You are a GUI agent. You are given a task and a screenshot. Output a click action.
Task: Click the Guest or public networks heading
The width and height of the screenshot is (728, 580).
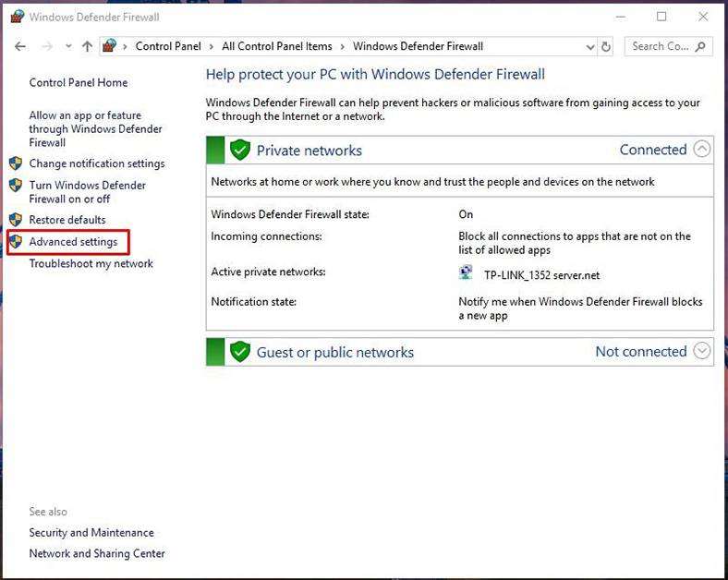[x=334, y=352]
